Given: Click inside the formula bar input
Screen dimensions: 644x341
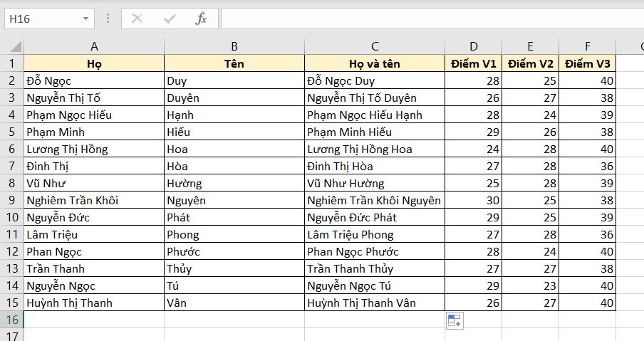Looking at the screenshot, I should point(427,19).
